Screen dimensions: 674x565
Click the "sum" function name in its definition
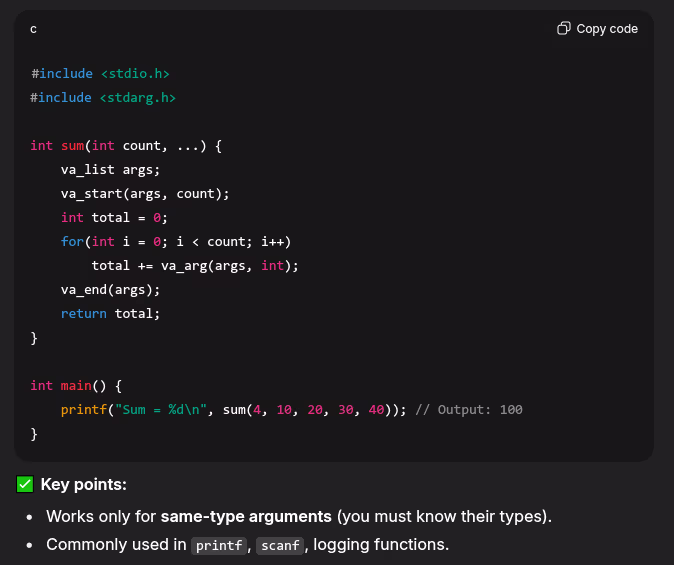[72, 146]
